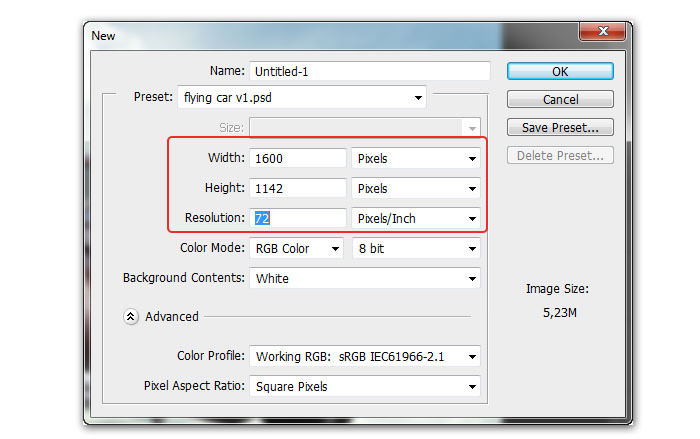Screen dimensions: 700x439
Task: Click the Image Size: label
Action: click(x=557, y=289)
